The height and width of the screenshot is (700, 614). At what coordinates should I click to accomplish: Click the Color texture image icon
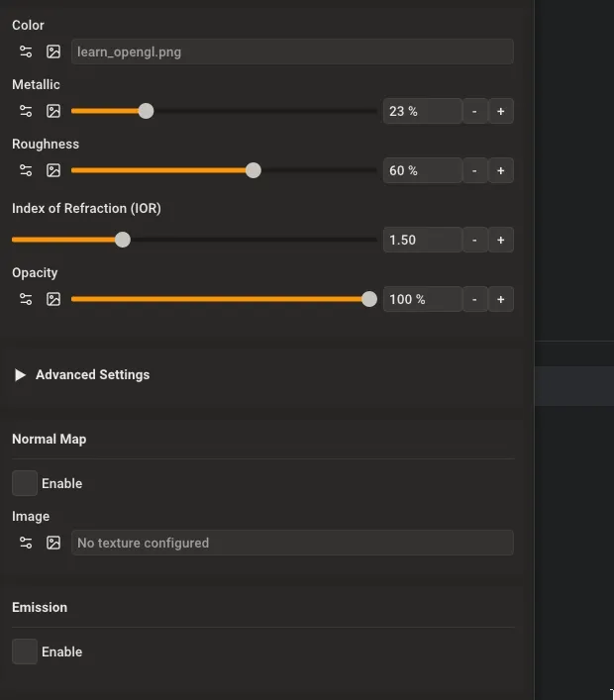coord(53,51)
